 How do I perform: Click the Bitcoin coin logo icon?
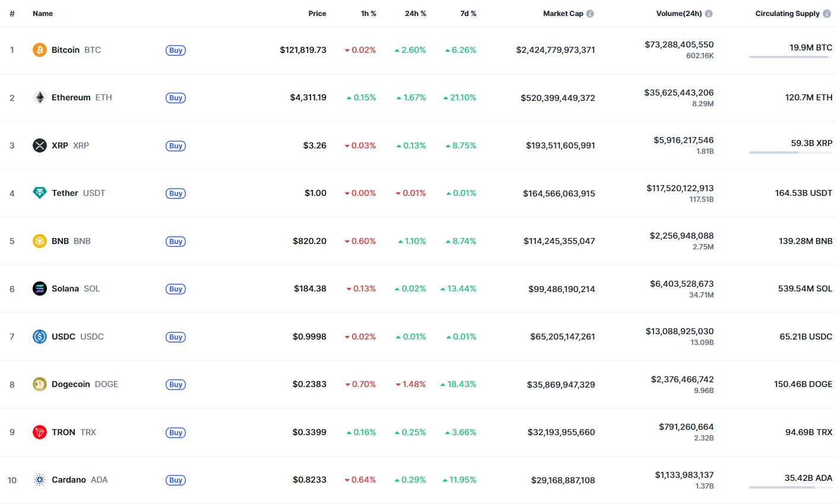(40, 50)
